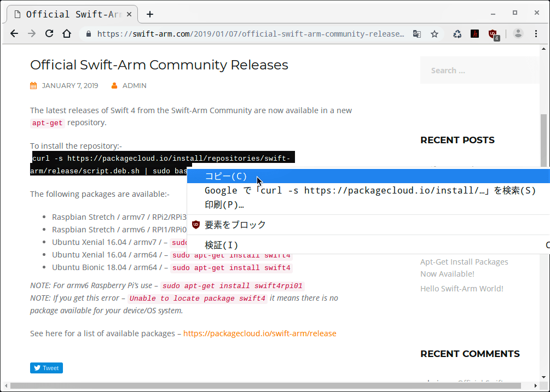Bookmark this page with the star icon
Viewport: 550px width, 392px height.
pos(435,34)
